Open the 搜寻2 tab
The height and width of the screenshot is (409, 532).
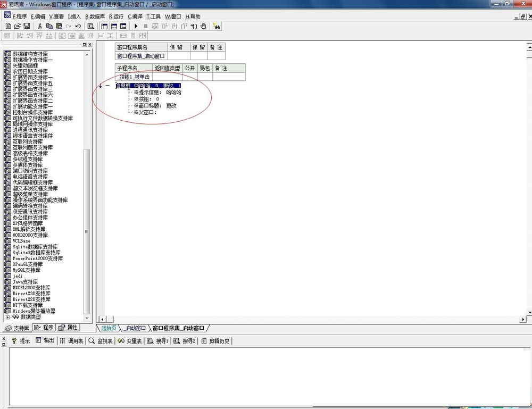click(x=185, y=341)
